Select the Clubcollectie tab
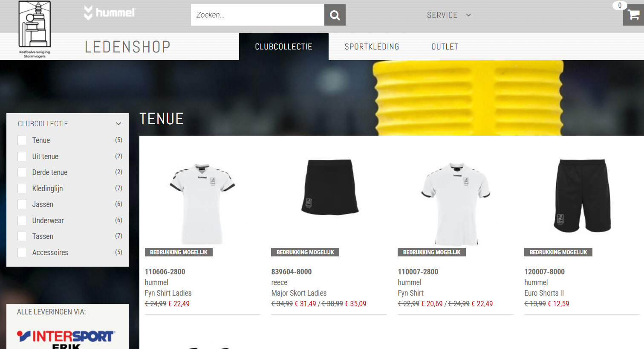The width and height of the screenshot is (644, 349). click(x=283, y=47)
